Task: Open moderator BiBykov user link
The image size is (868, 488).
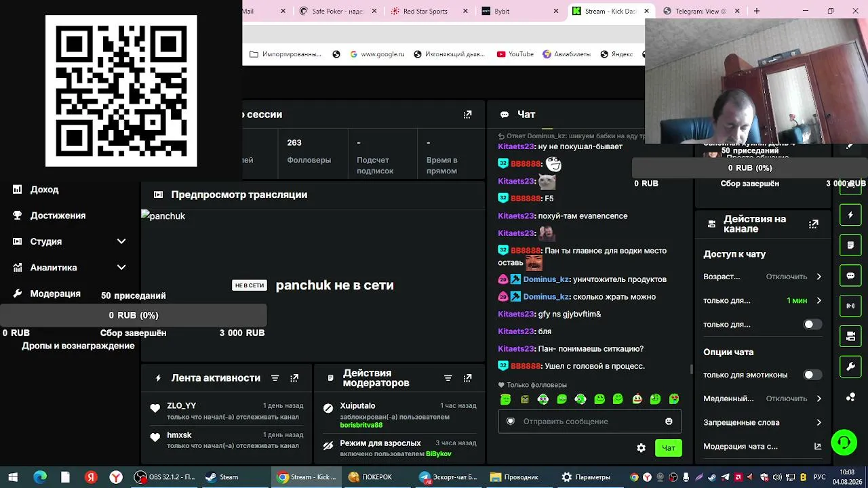Action: coord(439,453)
